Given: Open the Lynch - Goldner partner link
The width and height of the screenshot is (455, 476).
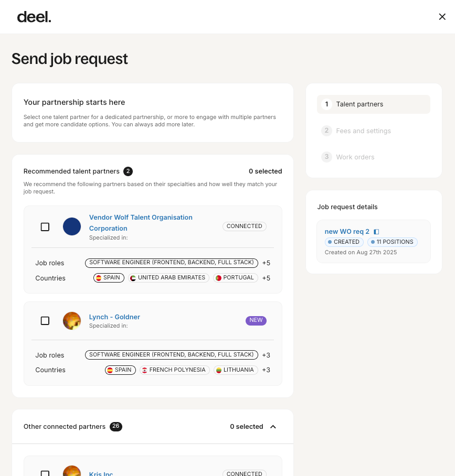Looking at the screenshot, I should [x=114, y=317].
